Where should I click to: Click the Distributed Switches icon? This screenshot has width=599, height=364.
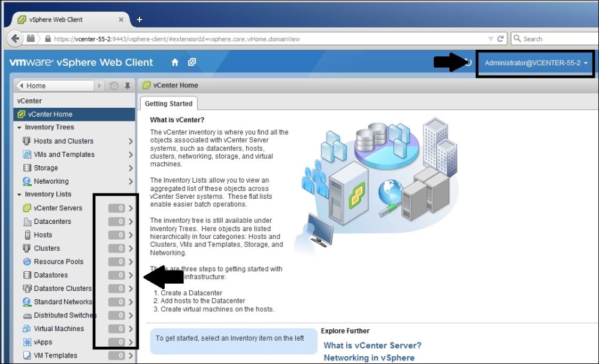click(x=27, y=316)
